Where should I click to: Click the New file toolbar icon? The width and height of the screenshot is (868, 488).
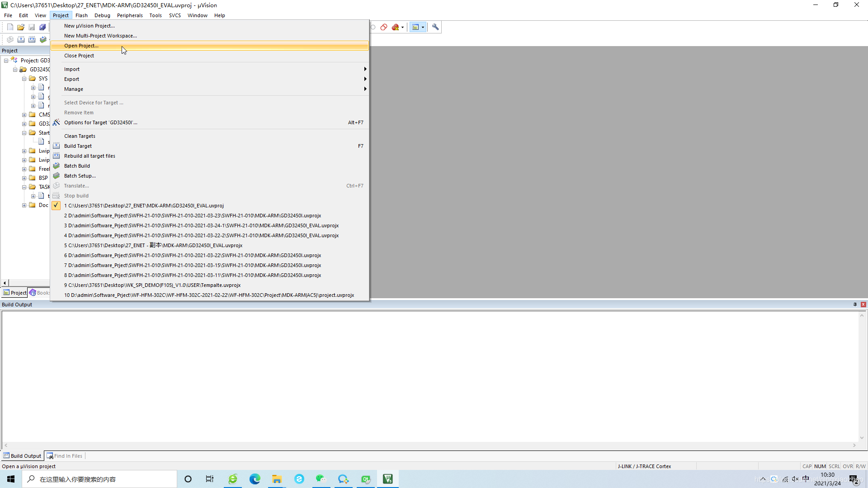pyautogui.click(x=10, y=27)
